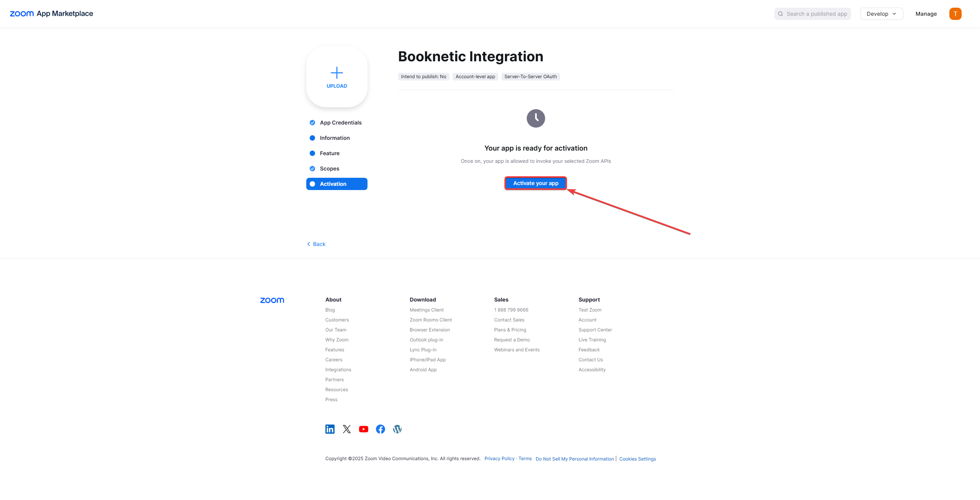
Task: Open the Terms link
Action: [525, 459]
